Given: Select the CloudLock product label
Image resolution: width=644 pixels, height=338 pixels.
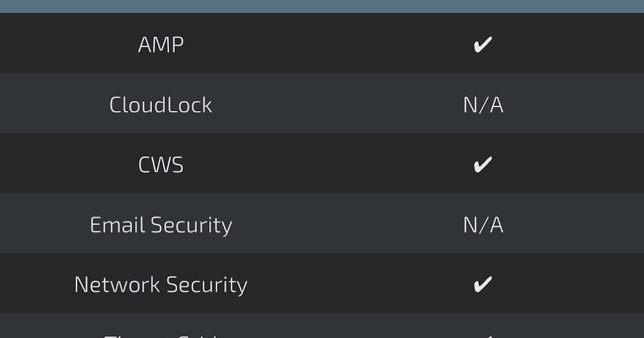Looking at the screenshot, I should (161, 105).
